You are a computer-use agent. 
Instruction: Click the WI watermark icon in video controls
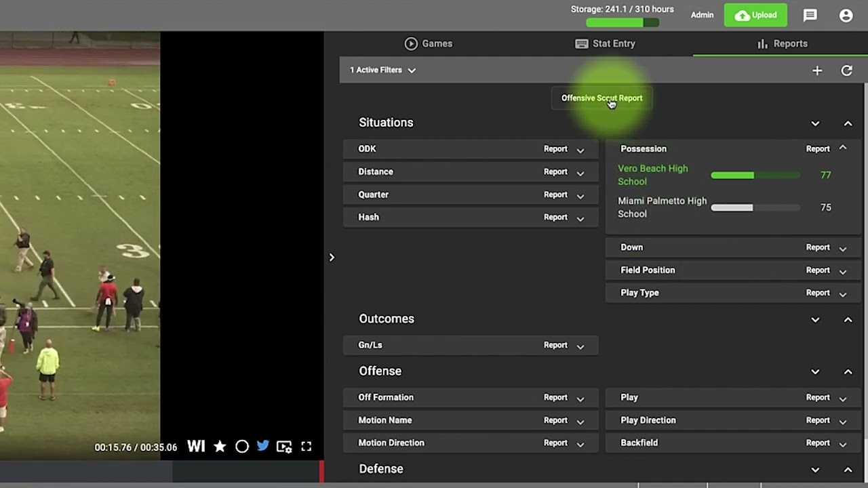(x=196, y=446)
